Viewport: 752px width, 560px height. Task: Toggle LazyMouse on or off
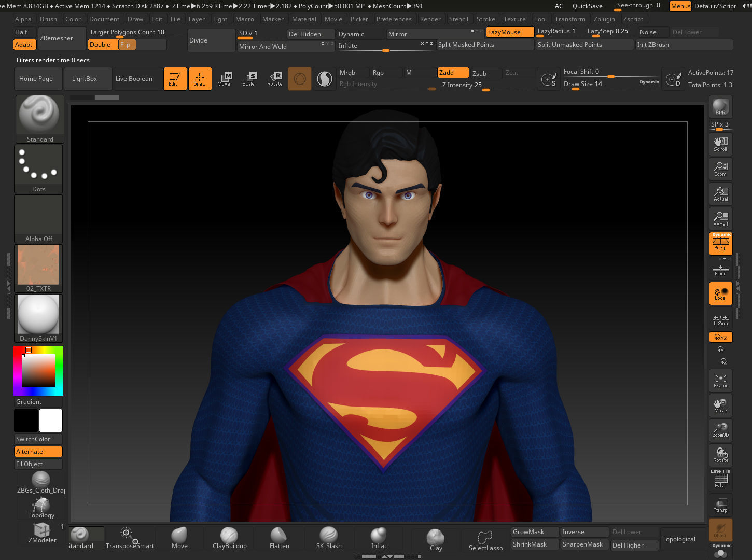click(x=510, y=32)
